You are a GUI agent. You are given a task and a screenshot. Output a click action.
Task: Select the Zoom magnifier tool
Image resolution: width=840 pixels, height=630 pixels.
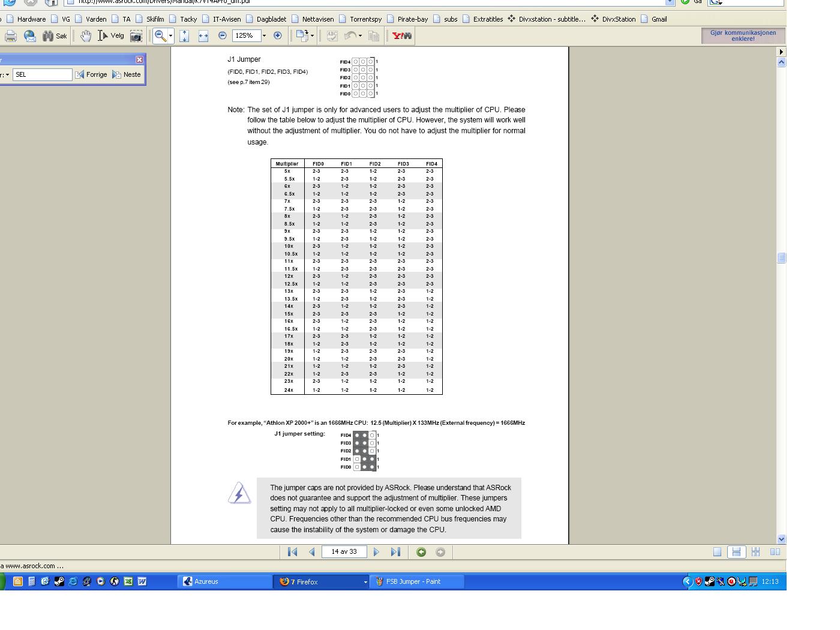[160, 36]
